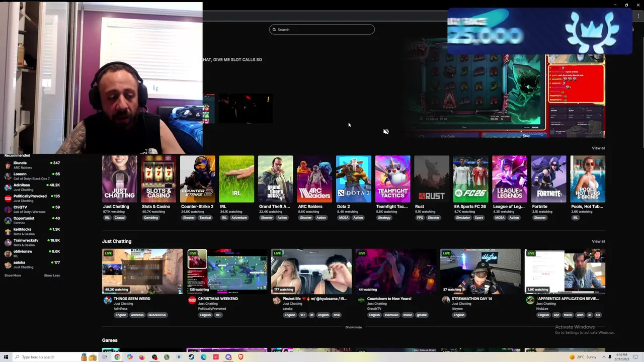Launch Firefox from the taskbar
The image size is (644, 362).
[x=142, y=357]
